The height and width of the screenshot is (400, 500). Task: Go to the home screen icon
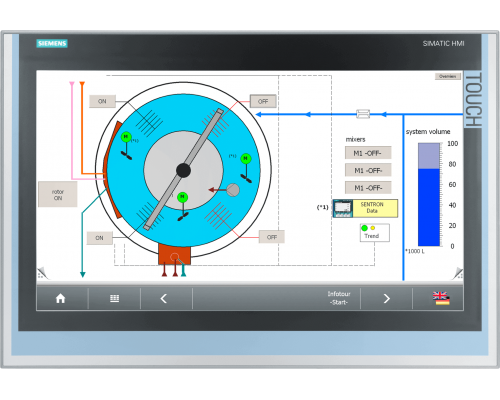(60, 298)
